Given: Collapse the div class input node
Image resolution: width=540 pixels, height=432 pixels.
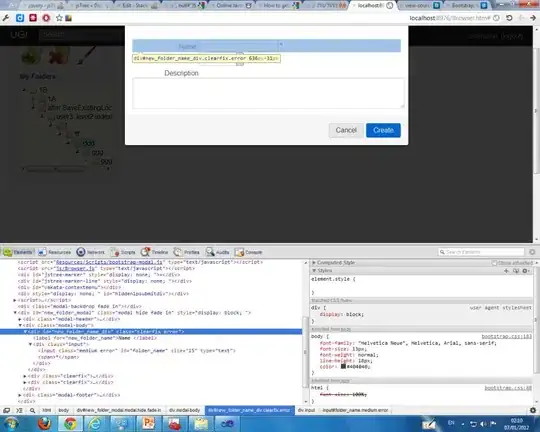Looking at the screenshot, I should pos(30,344).
